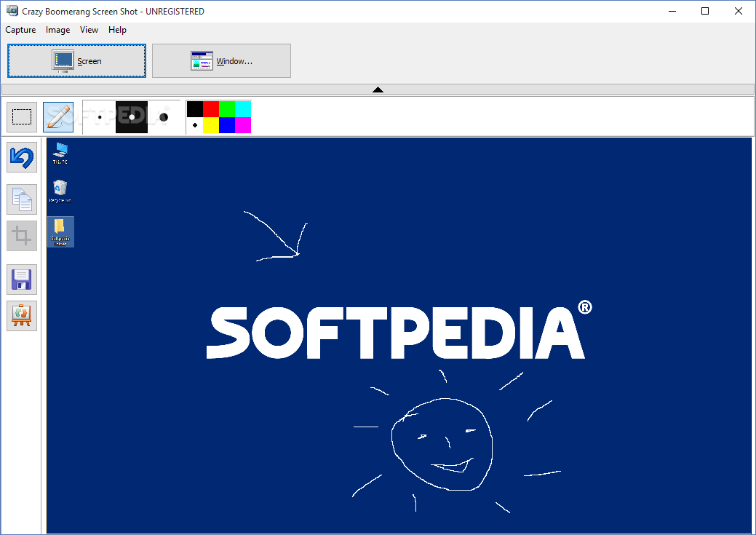
Task: Open the View menu
Action: pyautogui.click(x=89, y=30)
